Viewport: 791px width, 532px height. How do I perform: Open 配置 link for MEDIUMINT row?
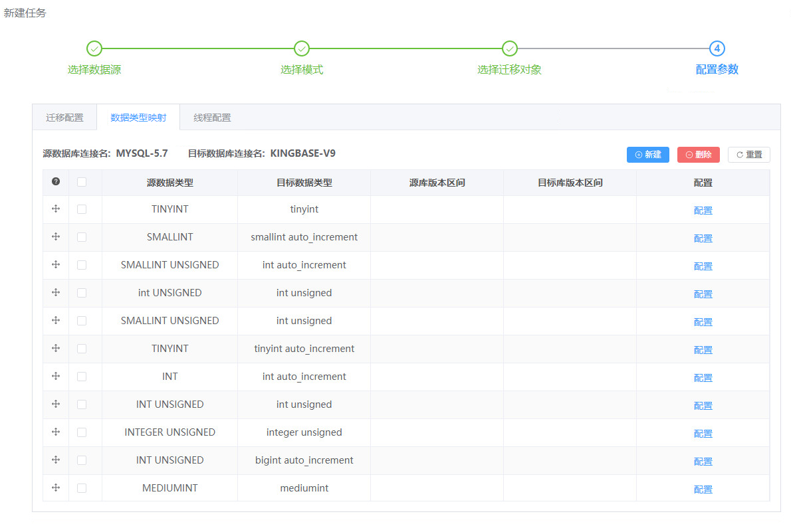[x=703, y=489]
